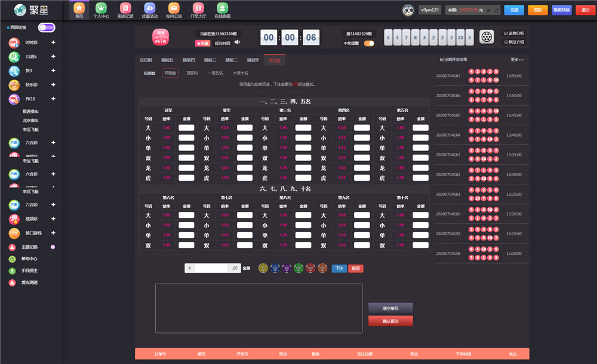Open 个人中心 from the top navigation
The width and height of the screenshot is (597, 364).
pyautogui.click(x=101, y=10)
